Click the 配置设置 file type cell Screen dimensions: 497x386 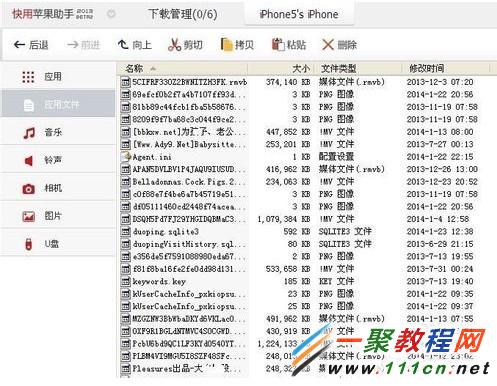point(336,157)
